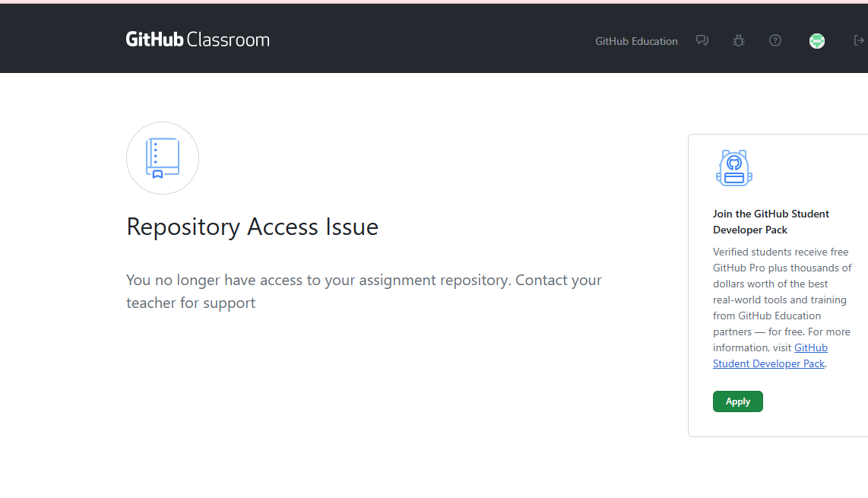Viewport: 868px width, 498px height.
Task: Click the 'from GitHub Education' text line
Action: (x=767, y=316)
